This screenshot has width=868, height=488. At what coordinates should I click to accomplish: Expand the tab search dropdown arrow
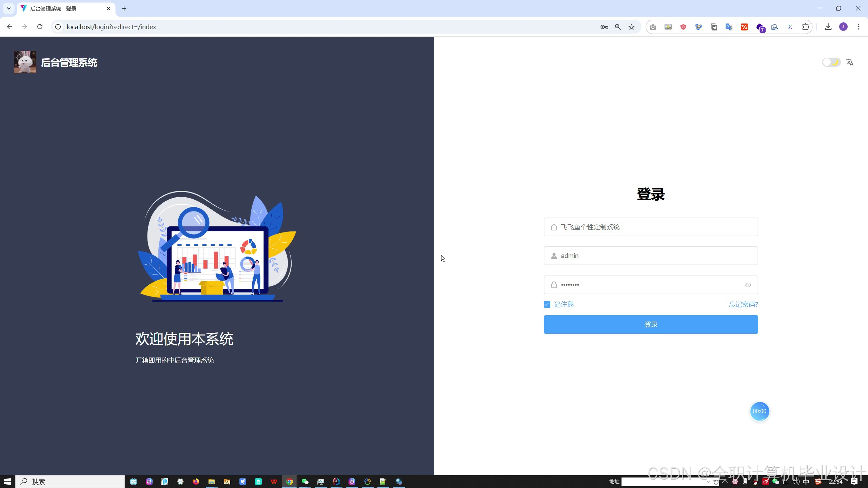(9, 8)
